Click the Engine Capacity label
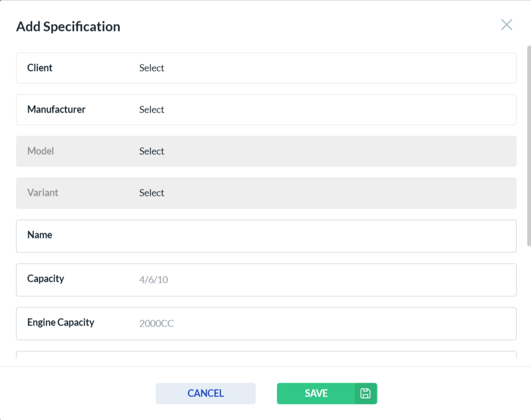Viewport: 531px width, 420px height. pos(61,322)
